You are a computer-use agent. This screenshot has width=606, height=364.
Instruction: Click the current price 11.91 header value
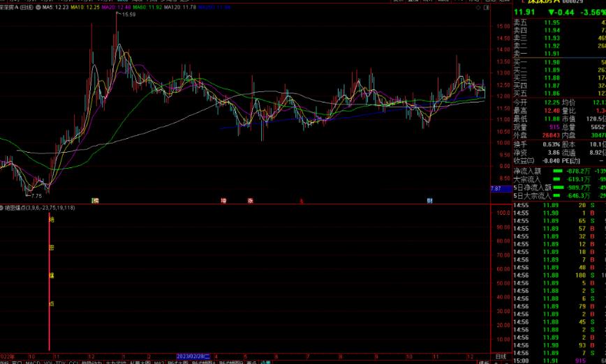point(524,12)
